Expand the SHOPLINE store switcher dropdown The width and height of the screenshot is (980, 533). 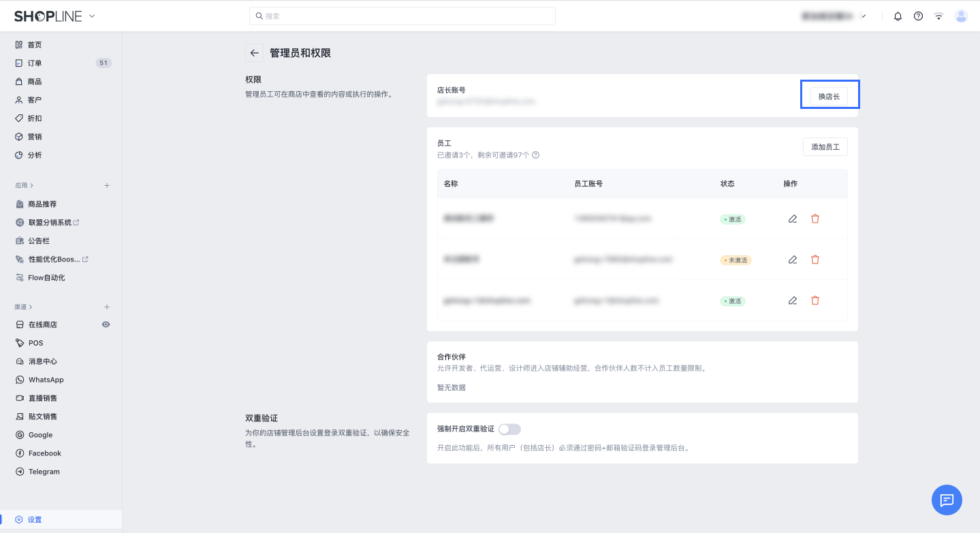(92, 16)
